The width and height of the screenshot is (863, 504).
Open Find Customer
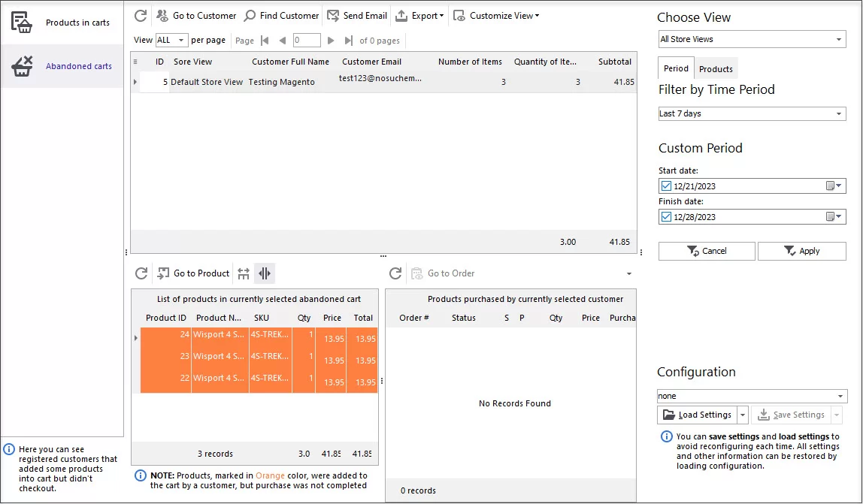pyautogui.click(x=281, y=16)
